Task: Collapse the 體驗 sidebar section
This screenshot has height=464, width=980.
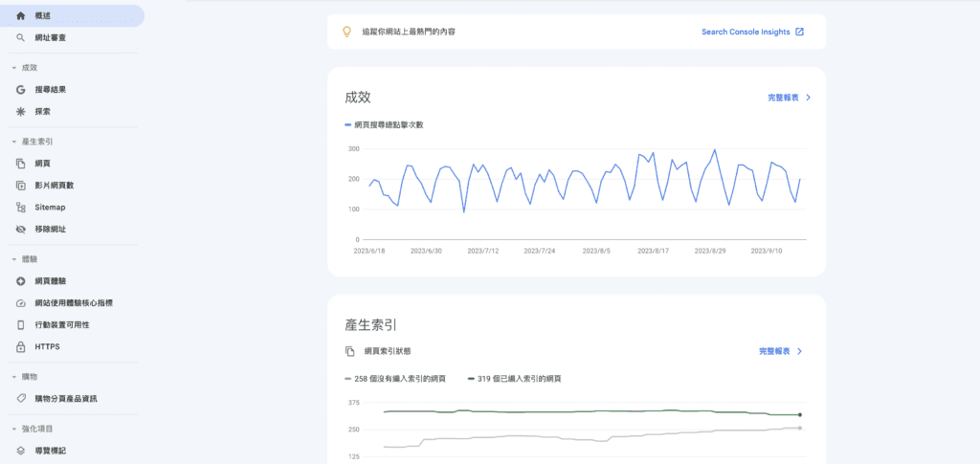Action: 13,259
